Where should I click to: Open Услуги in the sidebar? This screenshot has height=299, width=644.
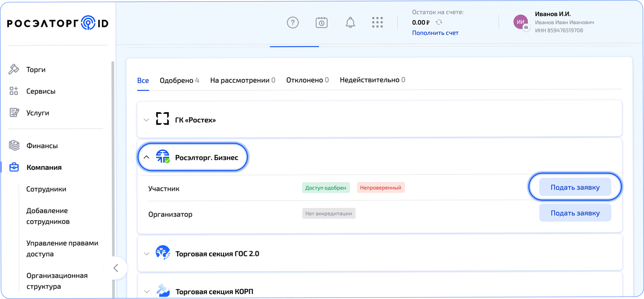(x=38, y=113)
